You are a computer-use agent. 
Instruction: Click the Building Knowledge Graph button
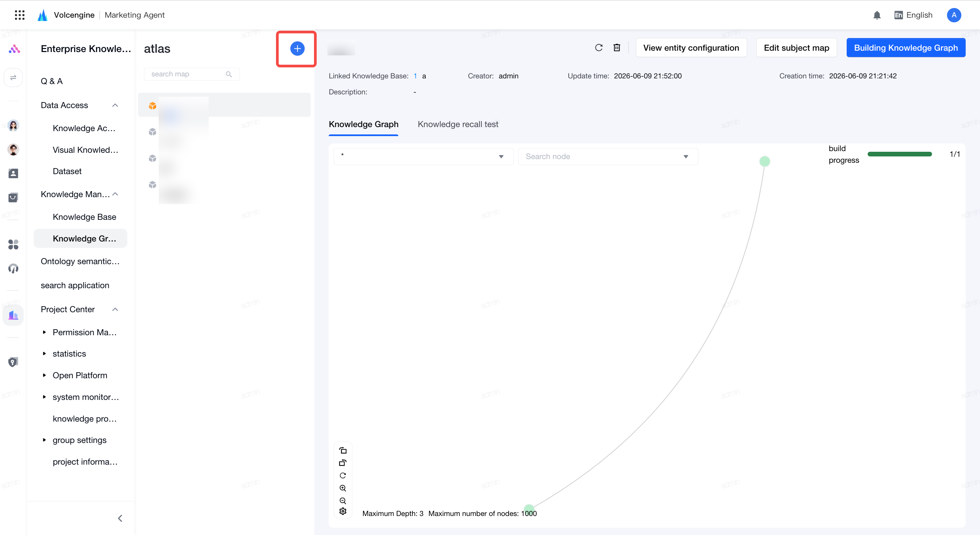(905, 48)
